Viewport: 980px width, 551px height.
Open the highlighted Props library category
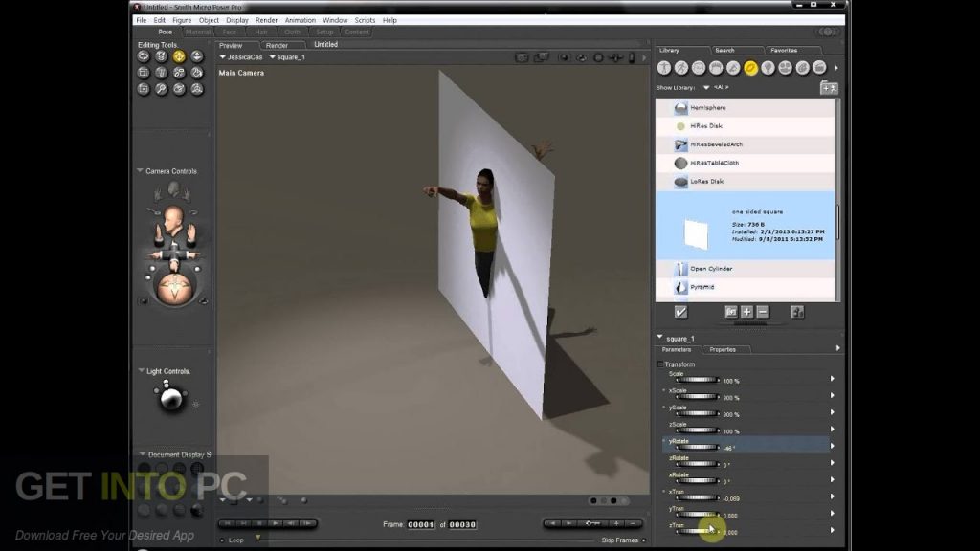[x=750, y=68]
